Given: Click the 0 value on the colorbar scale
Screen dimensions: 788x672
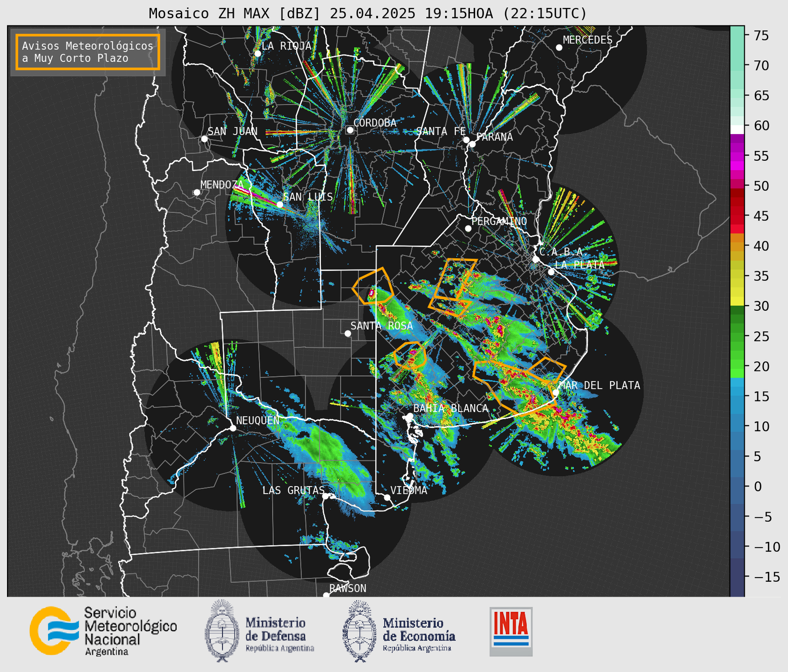Looking at the screenshot, I should click(x=758, y=487).
